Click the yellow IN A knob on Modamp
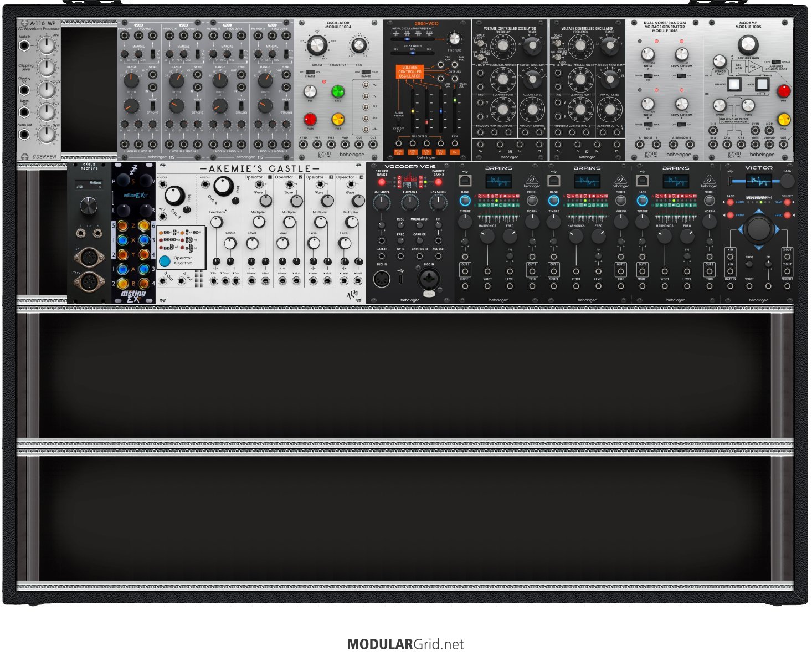The height and width of the screenshot is (656, 812). pos(783,119)
